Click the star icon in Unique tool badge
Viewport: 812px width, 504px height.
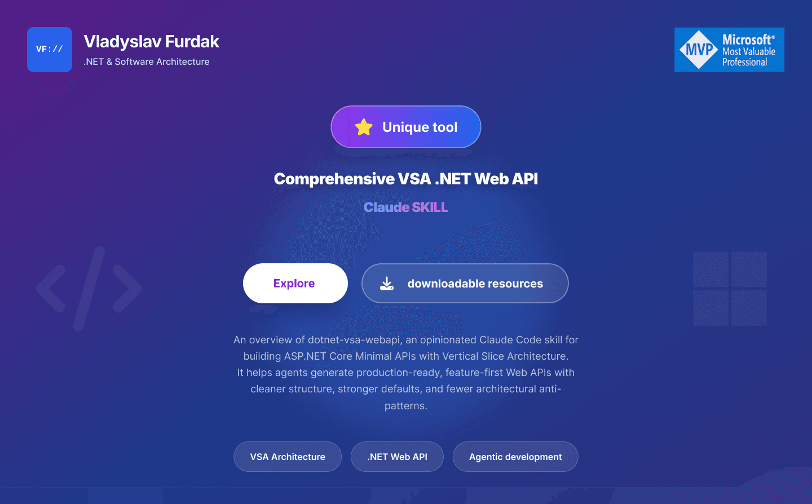tap(364, 127)
